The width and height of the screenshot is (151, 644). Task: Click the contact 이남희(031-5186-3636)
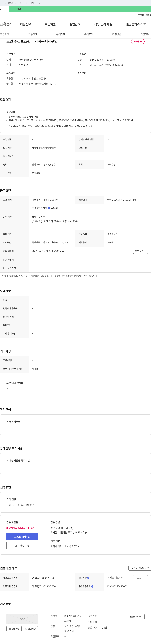pyautogui.click(x=44, y=586)
